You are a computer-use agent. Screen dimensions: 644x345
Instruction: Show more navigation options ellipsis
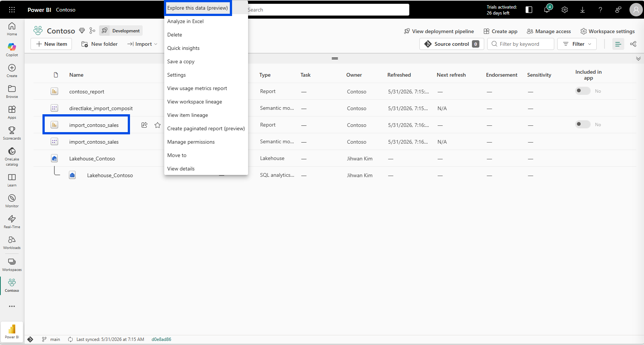[x=12, y=306]
